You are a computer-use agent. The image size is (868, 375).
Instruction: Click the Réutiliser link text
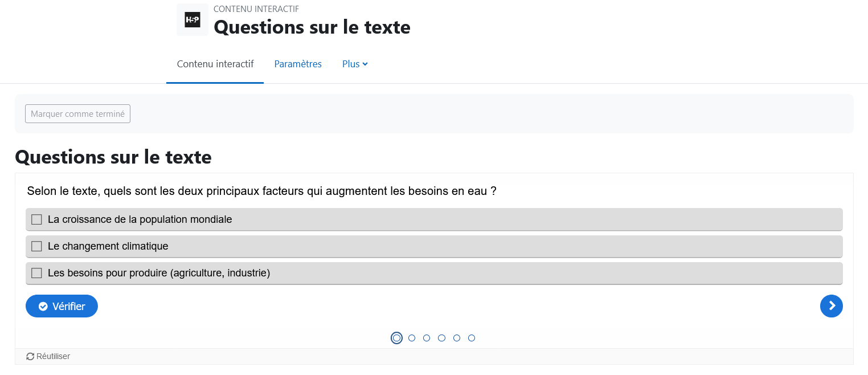click(x=53, y=356)
